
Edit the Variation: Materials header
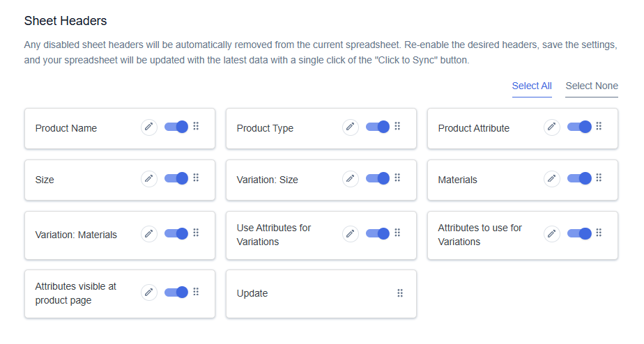149,234
